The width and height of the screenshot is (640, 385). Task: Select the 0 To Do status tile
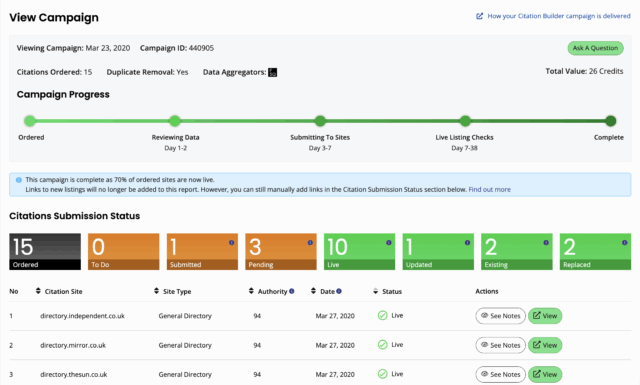click(x=124, y=251)
